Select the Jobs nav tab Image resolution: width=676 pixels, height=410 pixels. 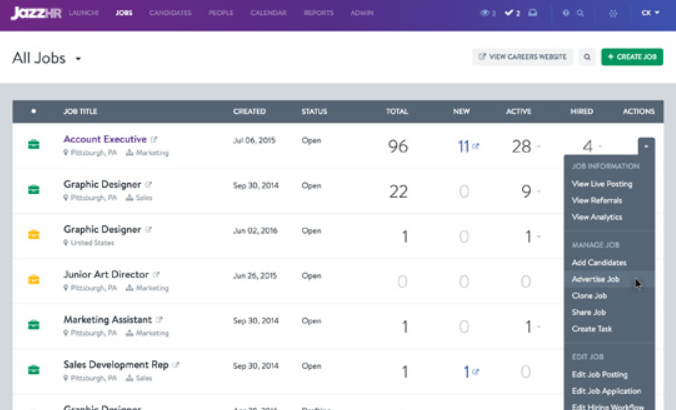[124, 13]
